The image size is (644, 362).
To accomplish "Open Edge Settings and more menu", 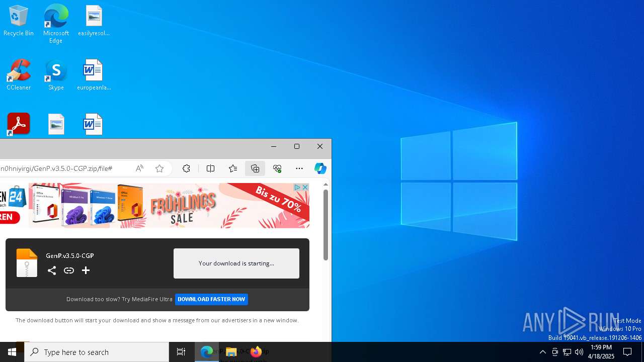I will point(299,168).
